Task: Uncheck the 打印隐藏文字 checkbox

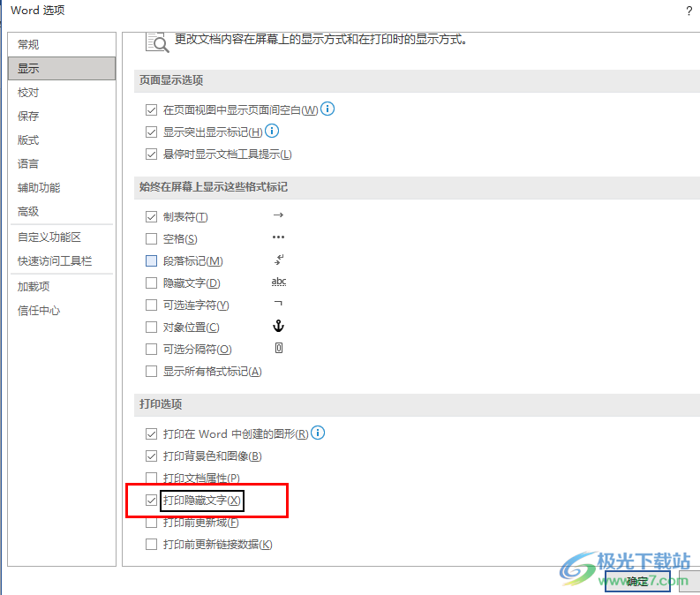Action: click(151, 501)
